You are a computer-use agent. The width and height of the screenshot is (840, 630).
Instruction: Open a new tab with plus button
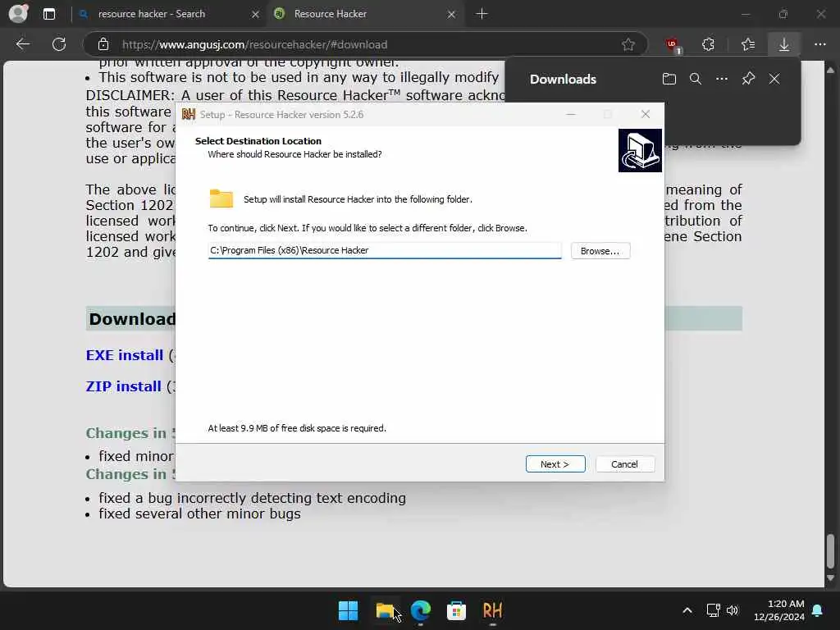tap(482, 14)
